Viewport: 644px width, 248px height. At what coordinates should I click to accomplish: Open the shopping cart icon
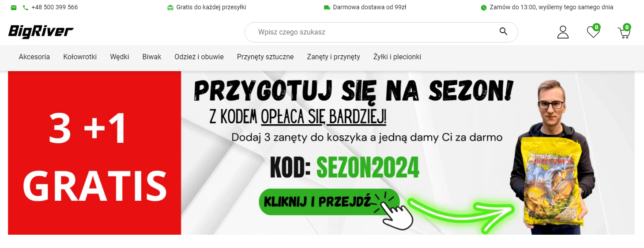tap(624, 32)
